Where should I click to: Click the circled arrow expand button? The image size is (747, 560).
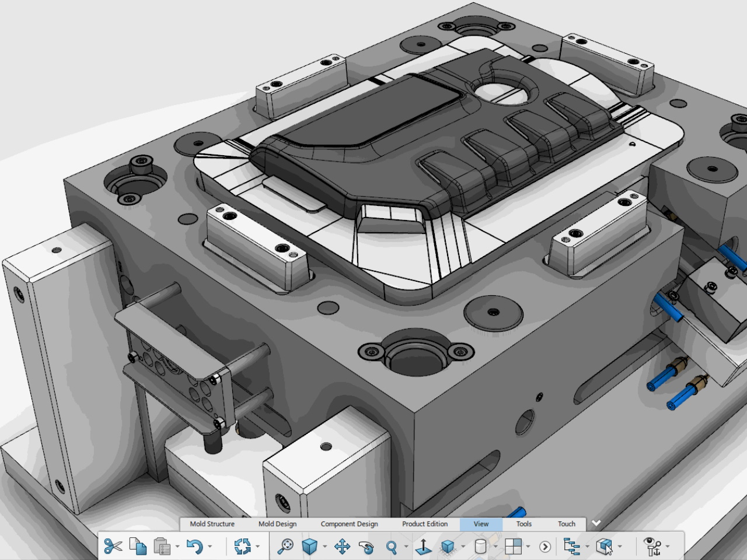click(545, 547)
